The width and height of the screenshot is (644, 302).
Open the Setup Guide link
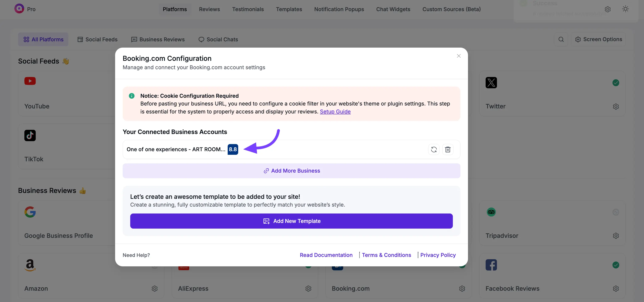(335, 112)
